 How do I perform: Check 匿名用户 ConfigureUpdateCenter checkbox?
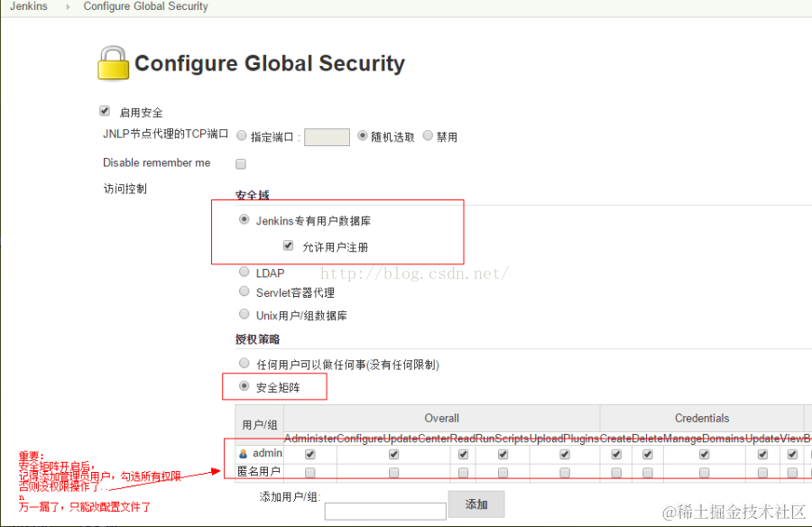(393, 473)
